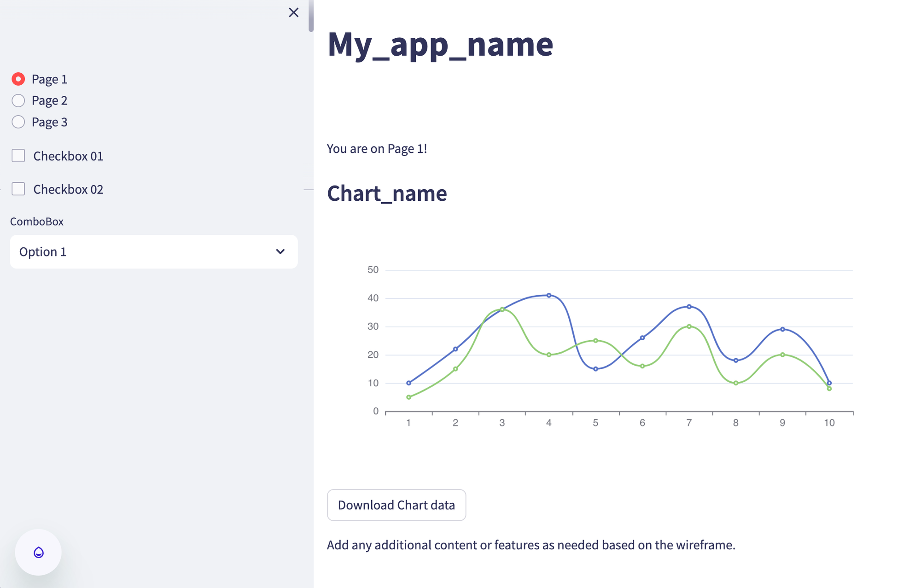Click the Taipy logo icon bottom left
This screenshot has height=588, width=921.
coord(38,553)
